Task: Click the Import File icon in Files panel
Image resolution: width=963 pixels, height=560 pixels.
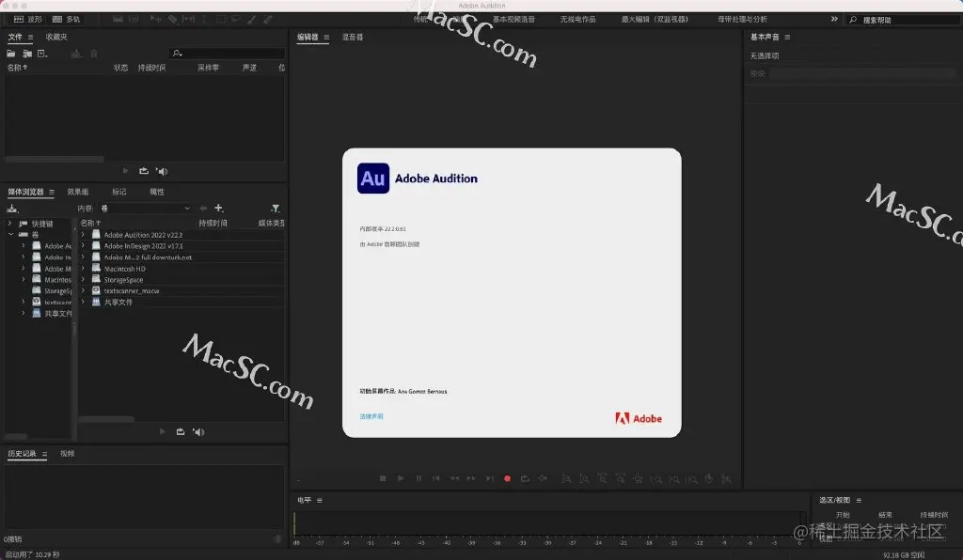Action: pyautogui.click(x=27, y=54)
